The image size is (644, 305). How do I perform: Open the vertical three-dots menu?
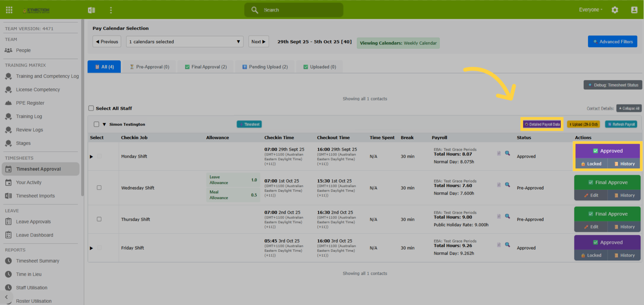click(111, 10)
